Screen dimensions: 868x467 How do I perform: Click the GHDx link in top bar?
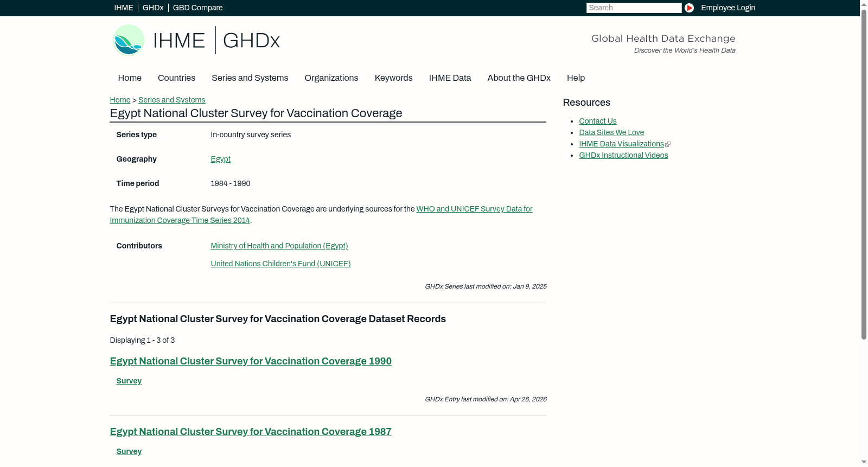[153, 8]
